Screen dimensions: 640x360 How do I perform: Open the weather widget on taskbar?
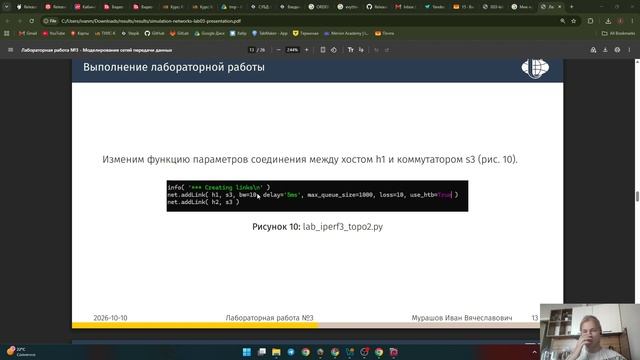21,352
